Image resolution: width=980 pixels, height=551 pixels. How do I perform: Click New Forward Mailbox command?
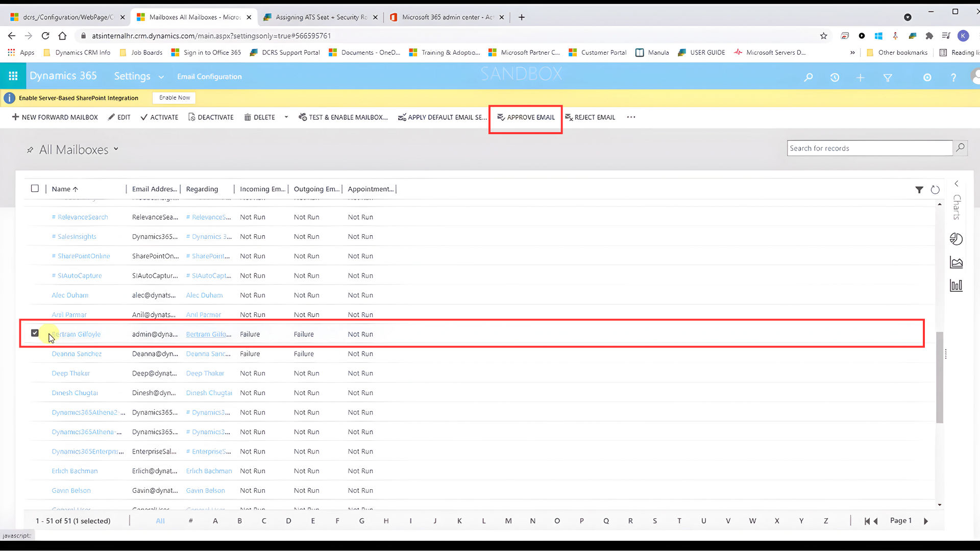click(55, 117)
